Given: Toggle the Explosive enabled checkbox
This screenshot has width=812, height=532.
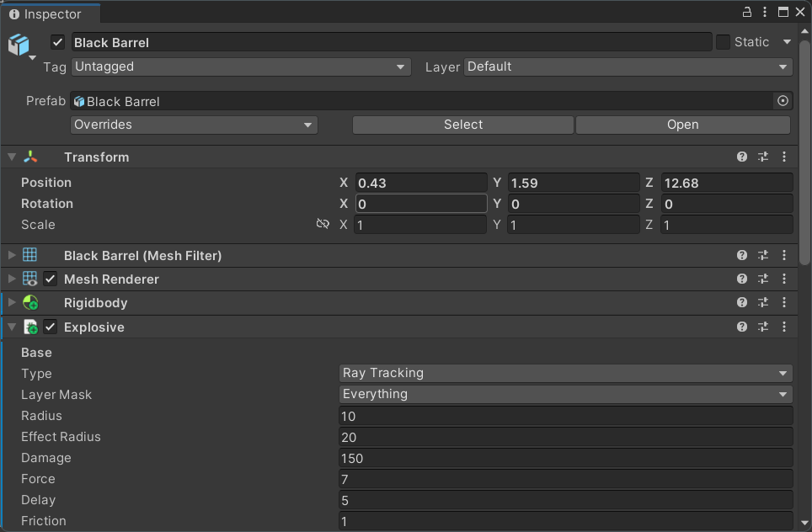Looking at the screenshot, I should click(50, 327).
